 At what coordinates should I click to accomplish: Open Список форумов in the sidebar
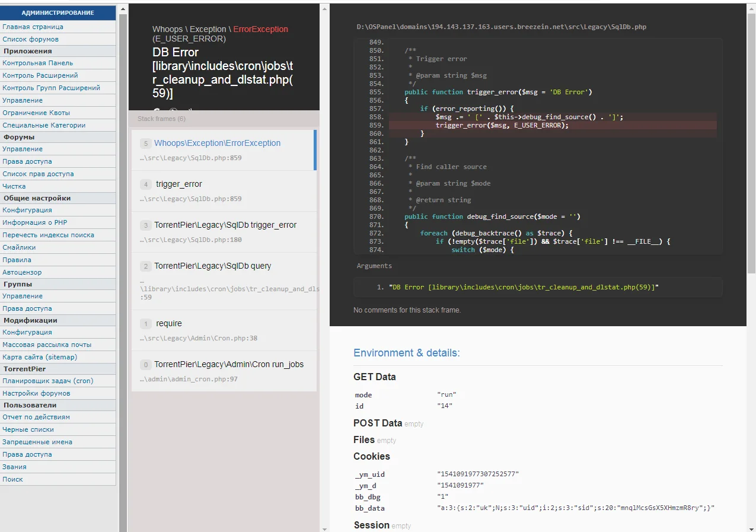tap(30, 39)
